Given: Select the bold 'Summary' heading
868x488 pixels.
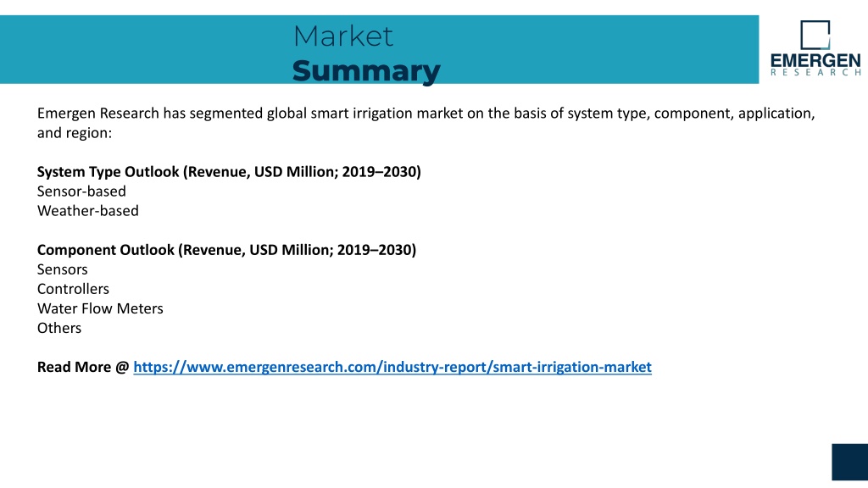Looking at the screenshot, I should pyautogui.click(x=366, y=71).
